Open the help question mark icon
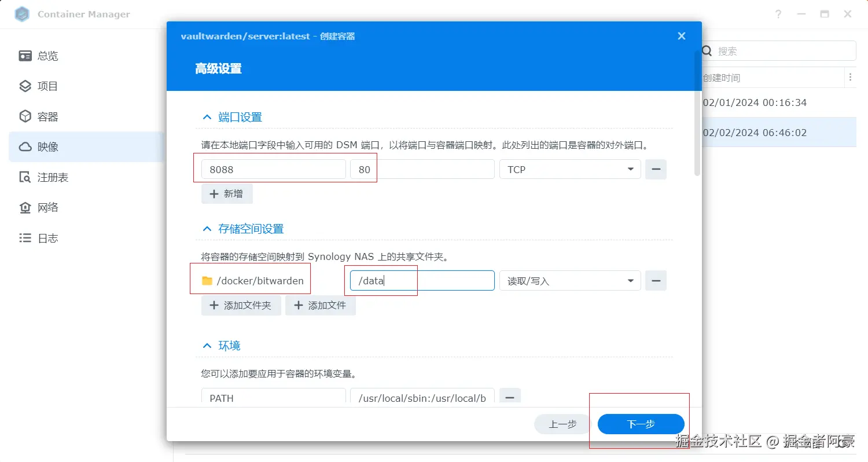The width and height of the screenshot is (868, 462). (778, 14)
